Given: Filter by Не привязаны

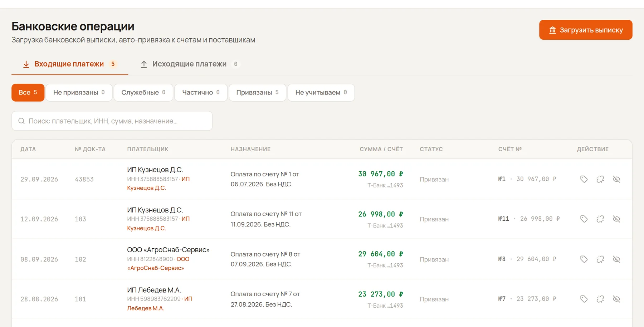Looking at the screenshot, I should point(79,93).
